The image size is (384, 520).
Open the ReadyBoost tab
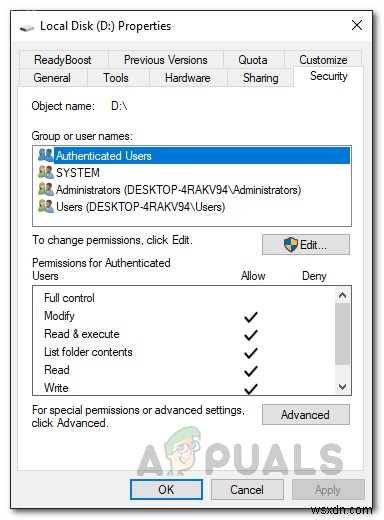63,60
